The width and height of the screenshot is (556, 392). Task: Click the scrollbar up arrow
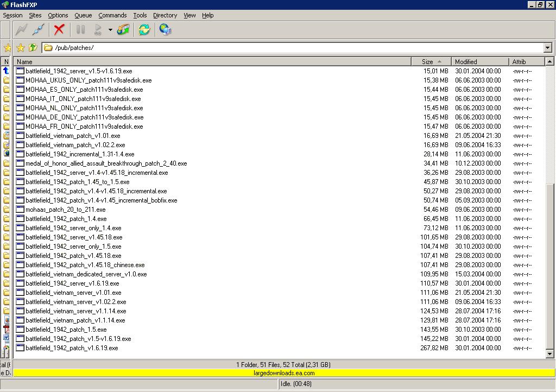(549, 61)
